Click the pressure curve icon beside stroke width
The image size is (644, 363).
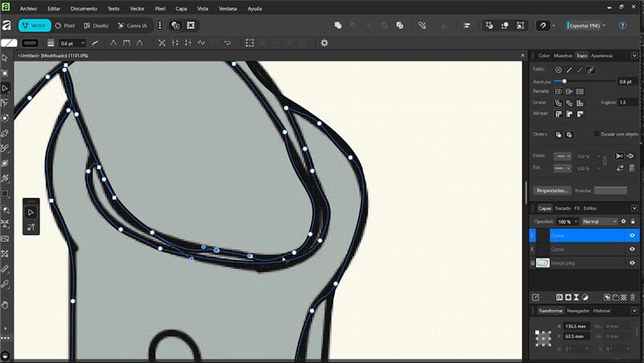[x=95, y=43]
